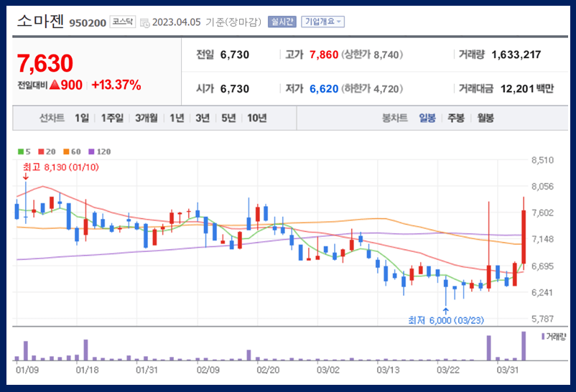Click the calendar icon before the date

145,23
